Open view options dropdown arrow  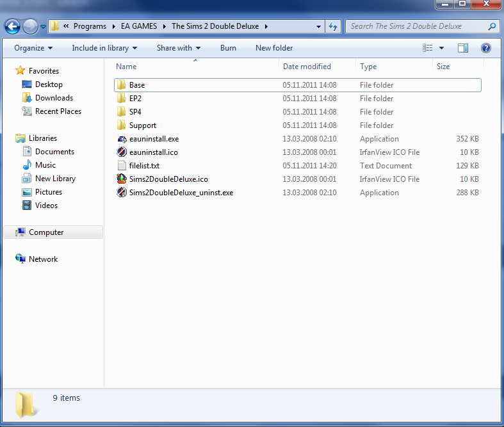coord(441,48)
